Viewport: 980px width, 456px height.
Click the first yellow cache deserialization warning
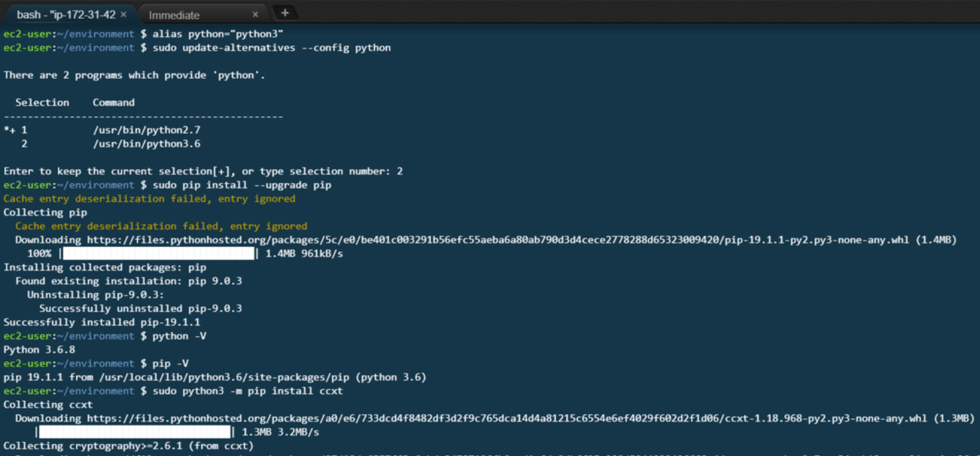pos(149,199)
